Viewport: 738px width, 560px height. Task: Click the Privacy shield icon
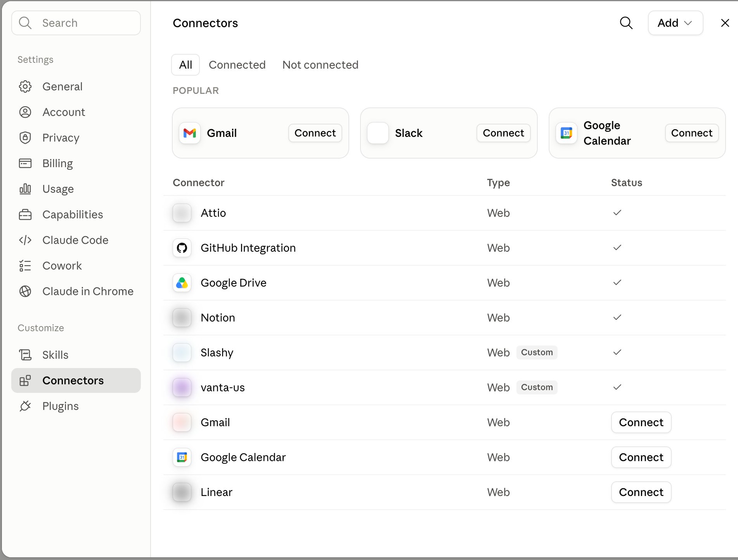click(25, 138)
